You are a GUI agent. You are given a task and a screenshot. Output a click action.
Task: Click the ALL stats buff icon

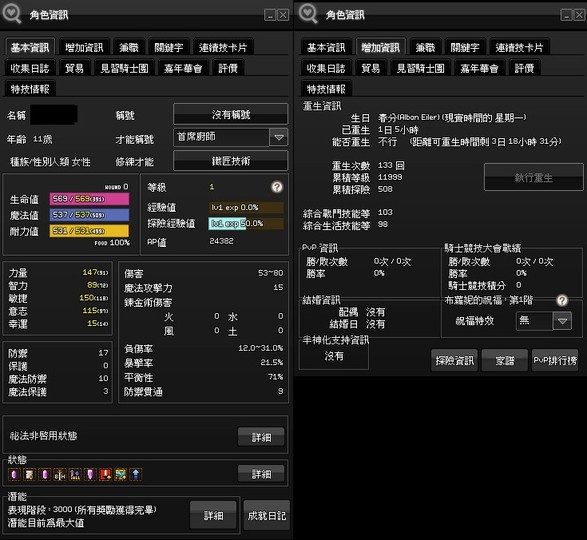[x=75, y=474]
